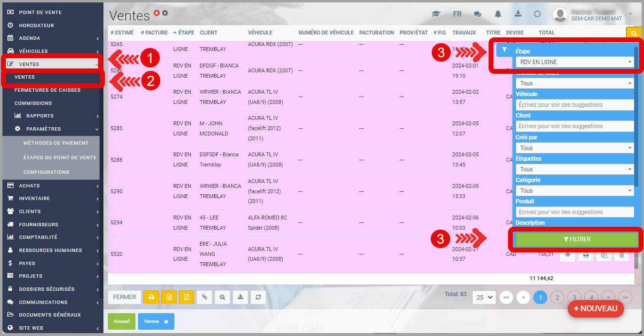Click the yellow print button below table

[x=151, y=297]
